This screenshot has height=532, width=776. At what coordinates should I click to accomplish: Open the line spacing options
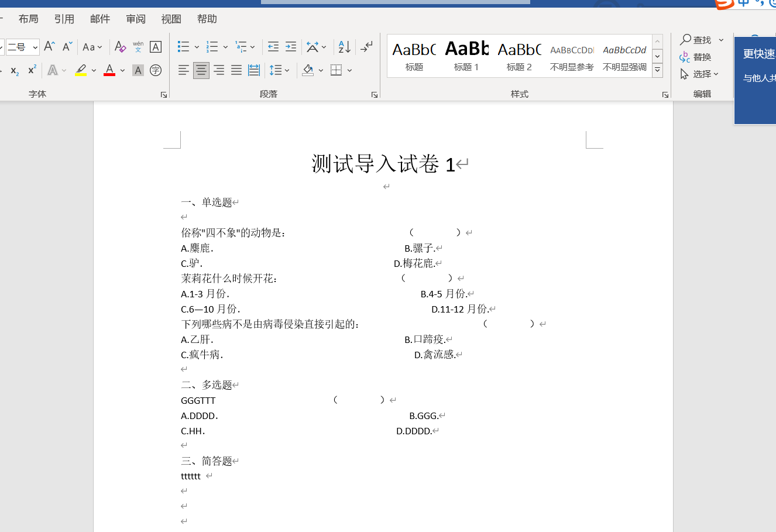(x=276, y=70)
